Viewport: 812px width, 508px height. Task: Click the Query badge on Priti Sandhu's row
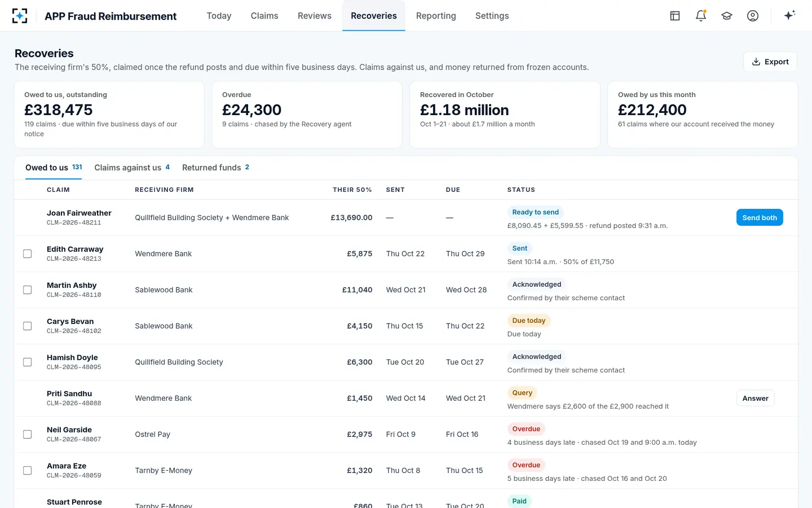pos(522,393)
